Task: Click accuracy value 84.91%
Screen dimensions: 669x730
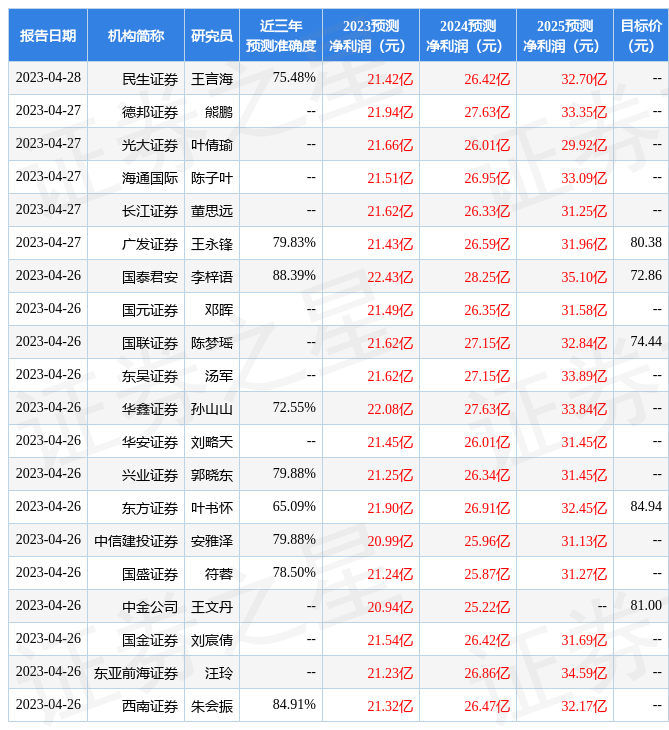Action: (294, 705)
